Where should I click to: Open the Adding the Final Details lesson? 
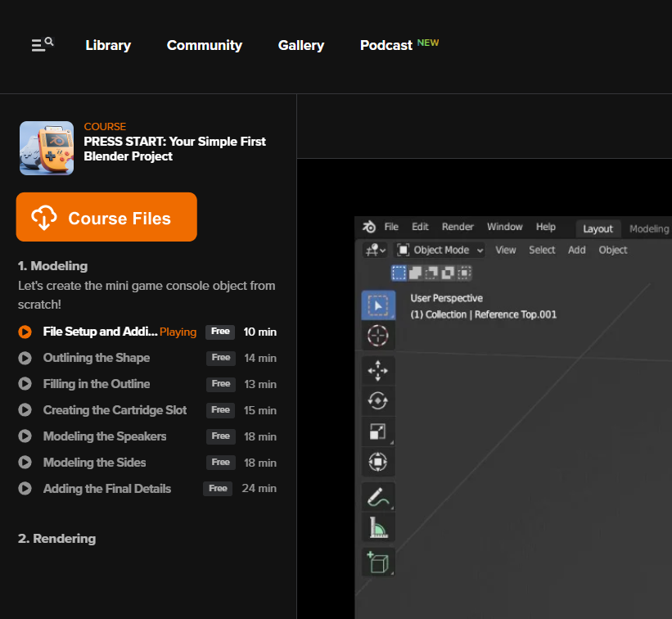pos(107,489)
